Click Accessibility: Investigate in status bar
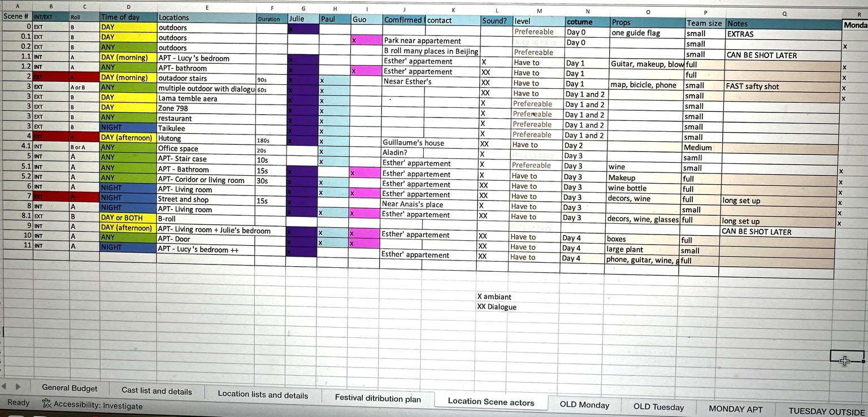868x417 pixels. click(98, 405)
